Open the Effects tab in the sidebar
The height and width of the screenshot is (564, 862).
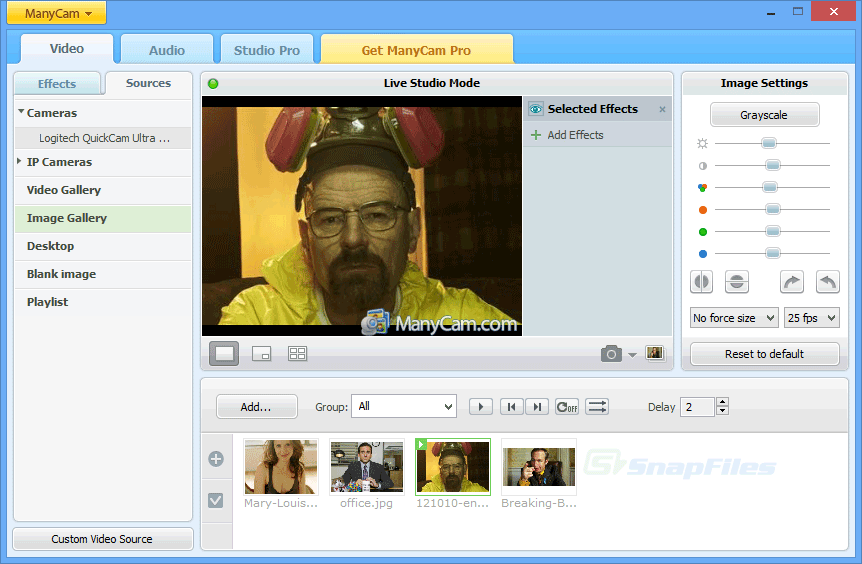(57, 84)
